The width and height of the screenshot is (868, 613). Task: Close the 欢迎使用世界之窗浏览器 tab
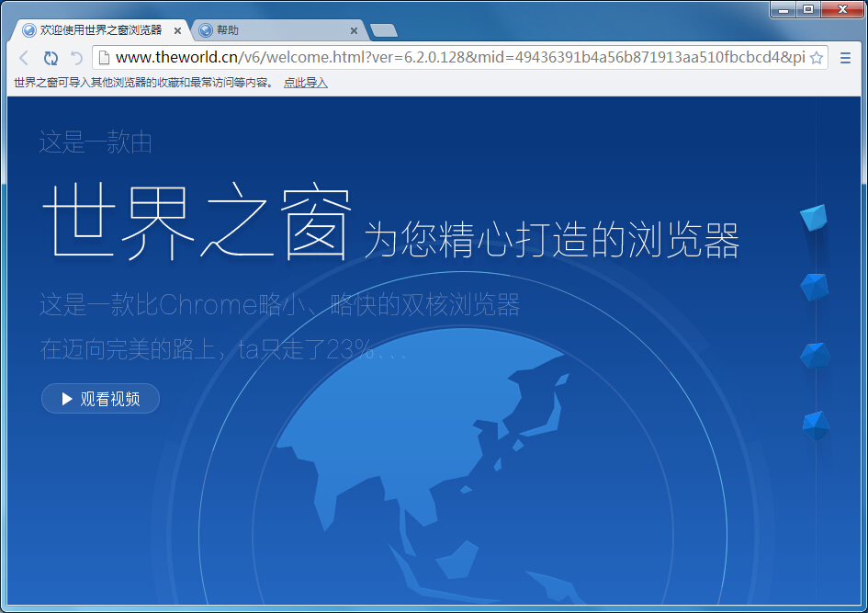click(x=177, y=30)
